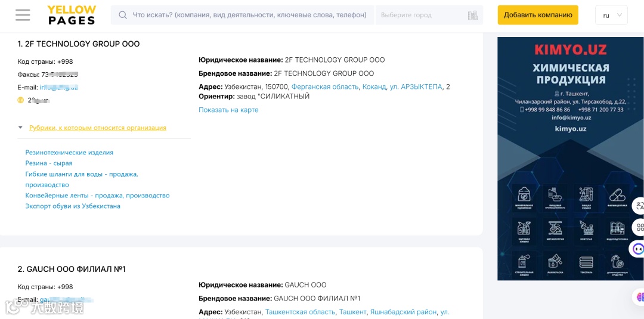Click 'Добавить компанию' button
644x319 pixels.
[538, 15]
